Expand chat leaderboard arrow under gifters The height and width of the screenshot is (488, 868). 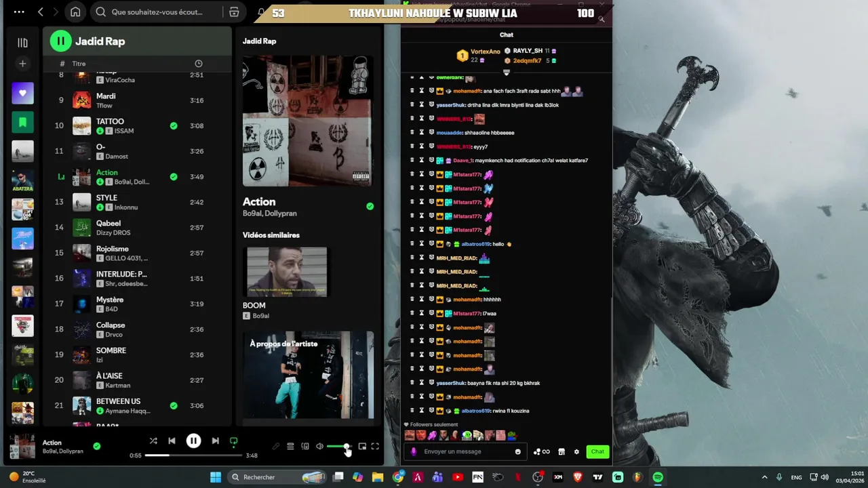pyautogui.click(x=506, y=72)
